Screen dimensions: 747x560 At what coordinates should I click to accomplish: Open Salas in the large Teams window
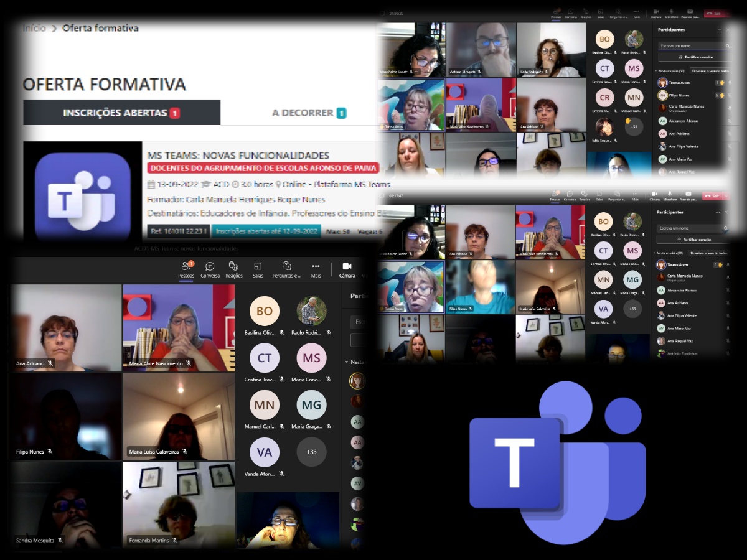pos(258,269)
